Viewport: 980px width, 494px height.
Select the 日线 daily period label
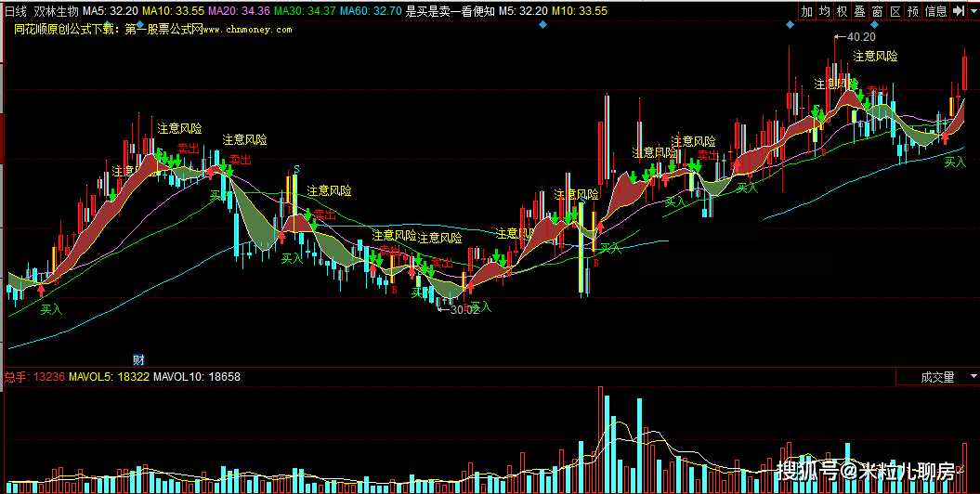pyautogui.click(x=16, y=11)
